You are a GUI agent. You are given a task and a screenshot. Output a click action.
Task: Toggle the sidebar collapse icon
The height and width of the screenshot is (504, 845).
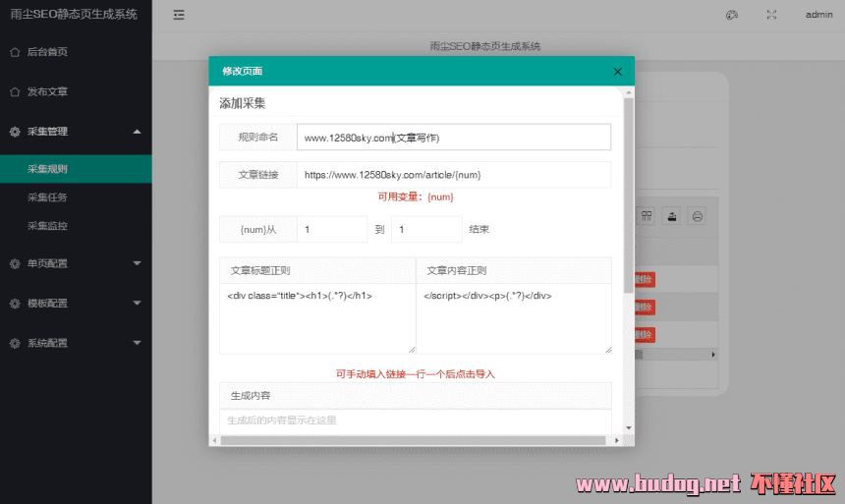click(x=178, y=15)
